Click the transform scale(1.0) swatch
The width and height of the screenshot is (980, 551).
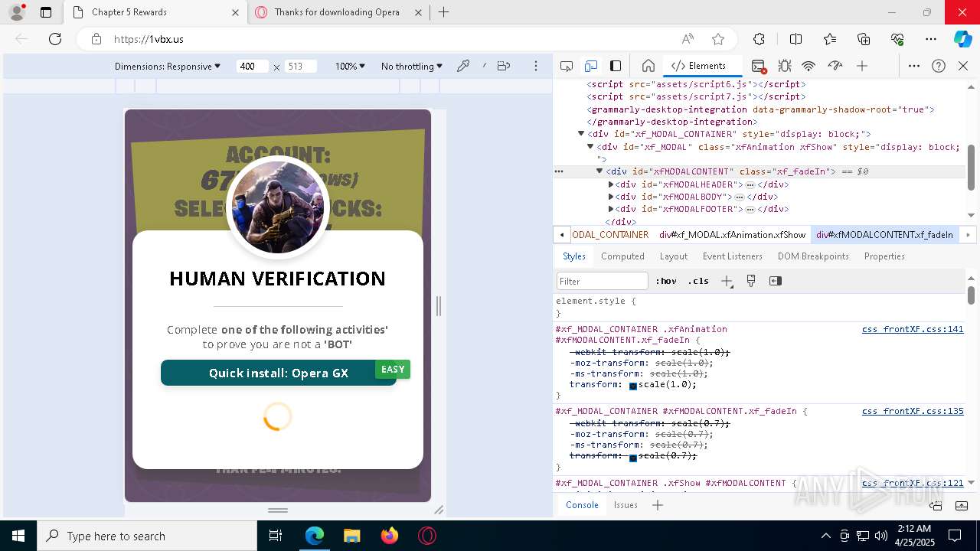click(633, 386)
